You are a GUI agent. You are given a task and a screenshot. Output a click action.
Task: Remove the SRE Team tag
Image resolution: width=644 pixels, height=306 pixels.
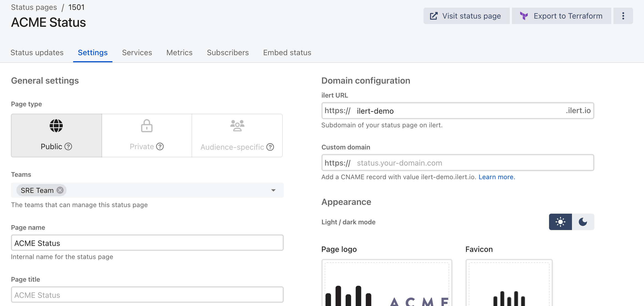click(x=60, y=190)
